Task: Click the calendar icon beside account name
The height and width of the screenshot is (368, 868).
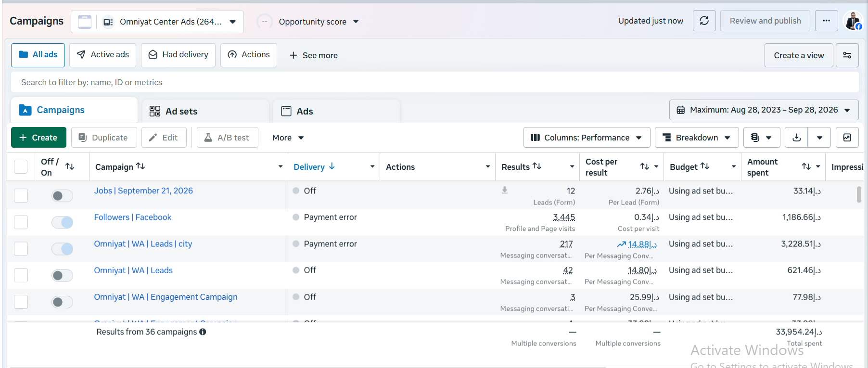Action: click(x=85, y=22)
